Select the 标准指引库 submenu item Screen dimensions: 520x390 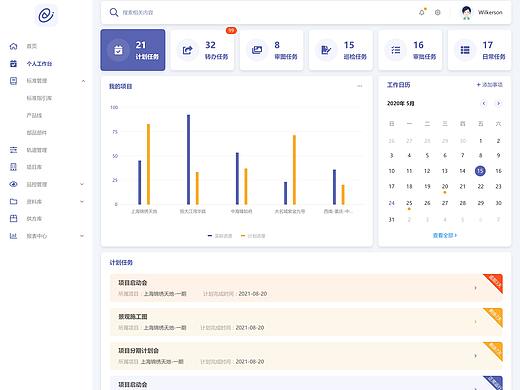(x=39, y=98)
